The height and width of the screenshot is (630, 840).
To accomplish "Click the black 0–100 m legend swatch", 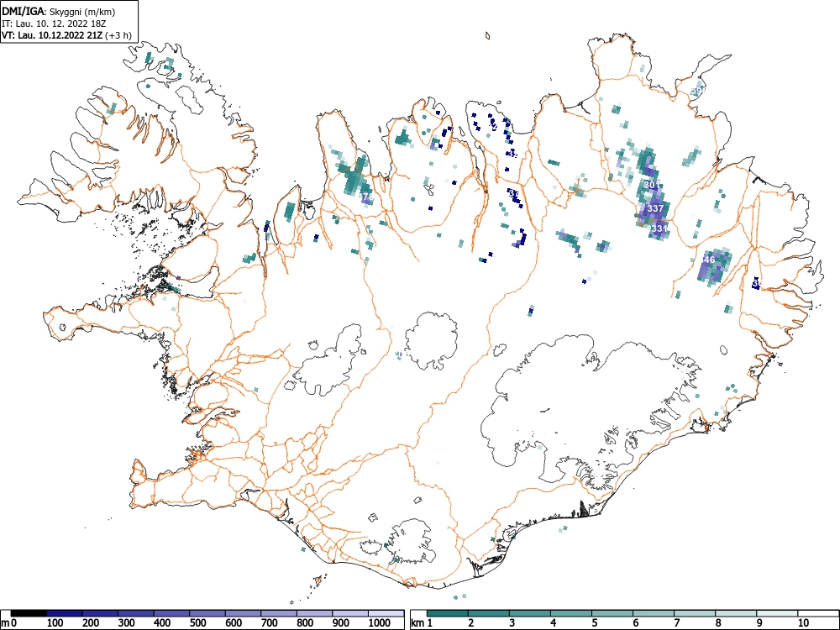I will 29,613.
